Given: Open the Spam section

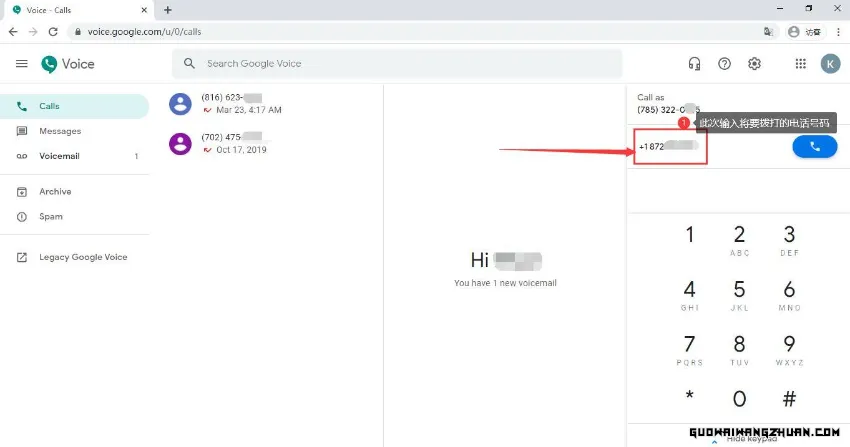Looking at the screenshot, I should pos(74,217).
